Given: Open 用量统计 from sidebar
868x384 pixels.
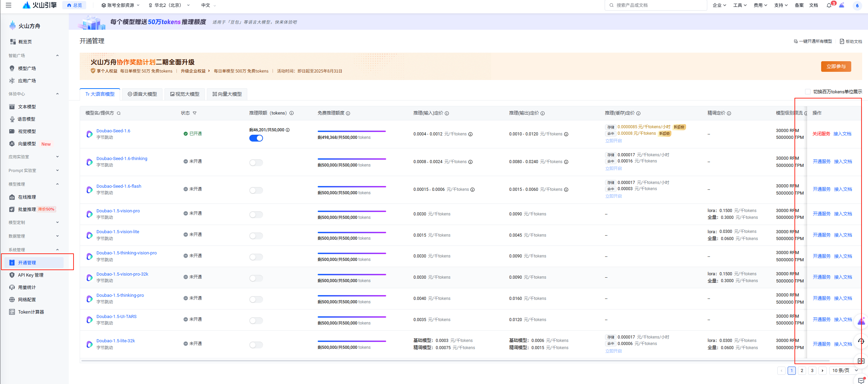Looking at the screenshot, I should point(27,287).
